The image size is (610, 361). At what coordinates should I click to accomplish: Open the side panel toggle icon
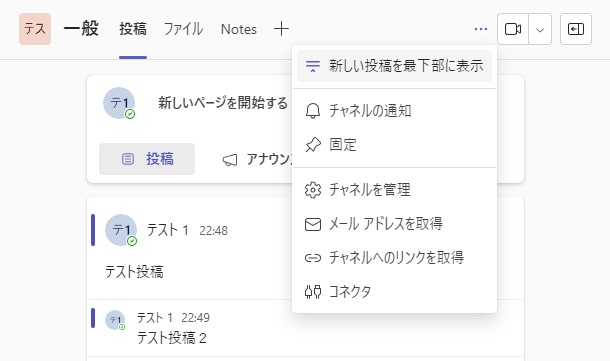pyautogui.click(x=576, y=29)
